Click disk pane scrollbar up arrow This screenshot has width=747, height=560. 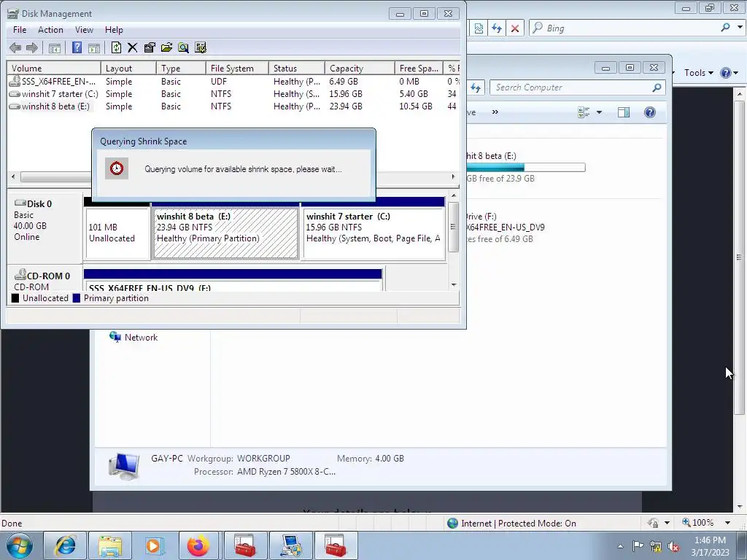(x=454, y=195)
